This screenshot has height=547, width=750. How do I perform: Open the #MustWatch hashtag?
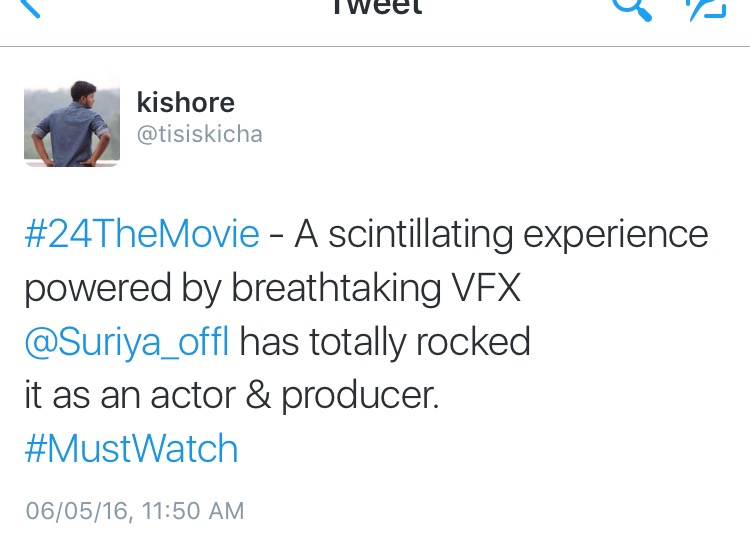tap(131, 449)
